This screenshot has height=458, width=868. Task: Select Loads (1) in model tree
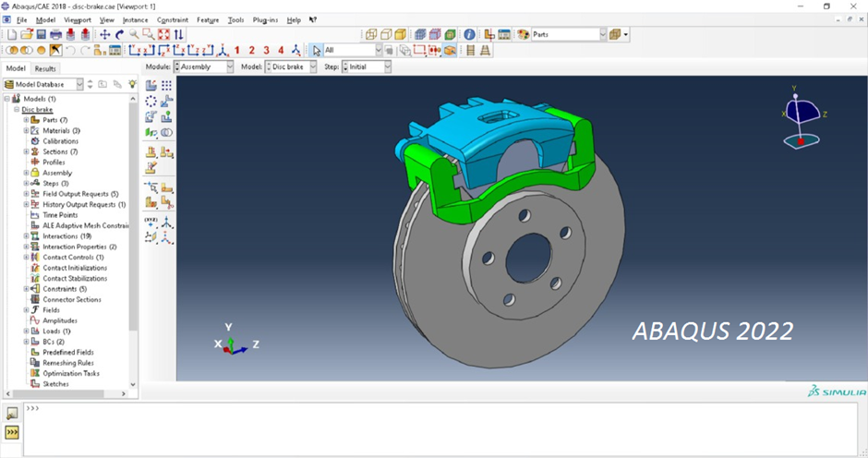click(56, 331)
